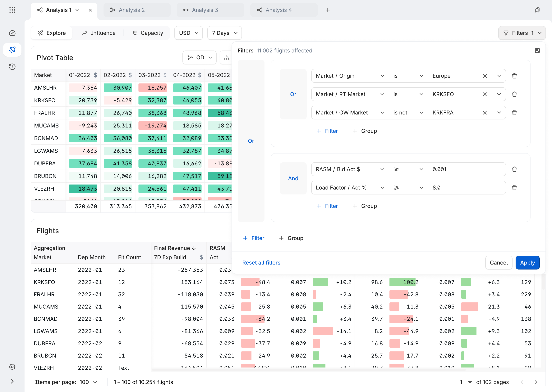The width and height of the screenshot is (552, 392).
Task: Toggle the outer Or group operator
Action: (251, 141)
